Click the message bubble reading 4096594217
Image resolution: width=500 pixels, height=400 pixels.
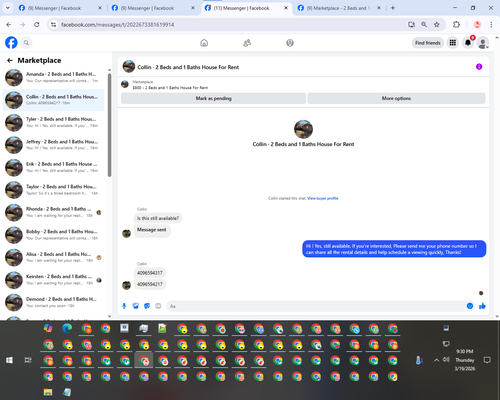150,284
